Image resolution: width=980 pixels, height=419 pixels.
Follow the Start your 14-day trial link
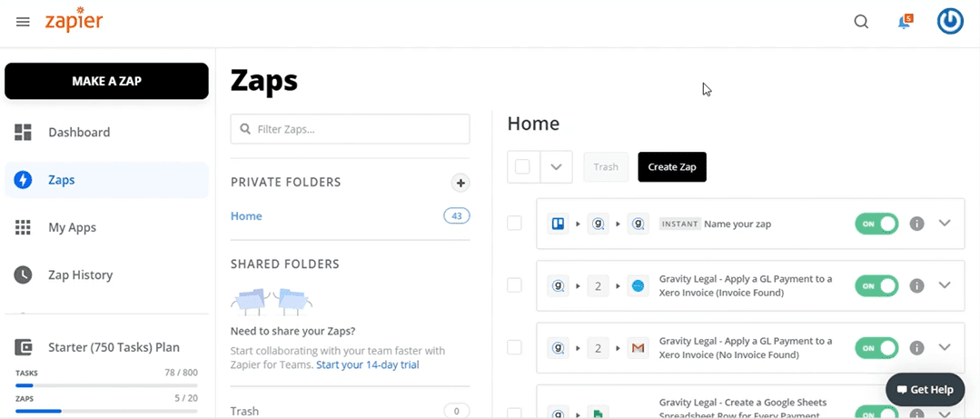pyautogui.click(x=368, y=364)
